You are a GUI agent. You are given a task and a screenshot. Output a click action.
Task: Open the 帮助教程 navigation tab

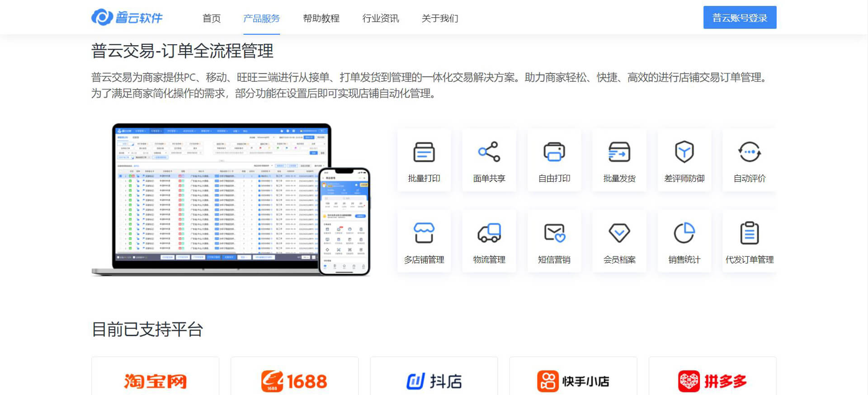[x=321, y=19]
